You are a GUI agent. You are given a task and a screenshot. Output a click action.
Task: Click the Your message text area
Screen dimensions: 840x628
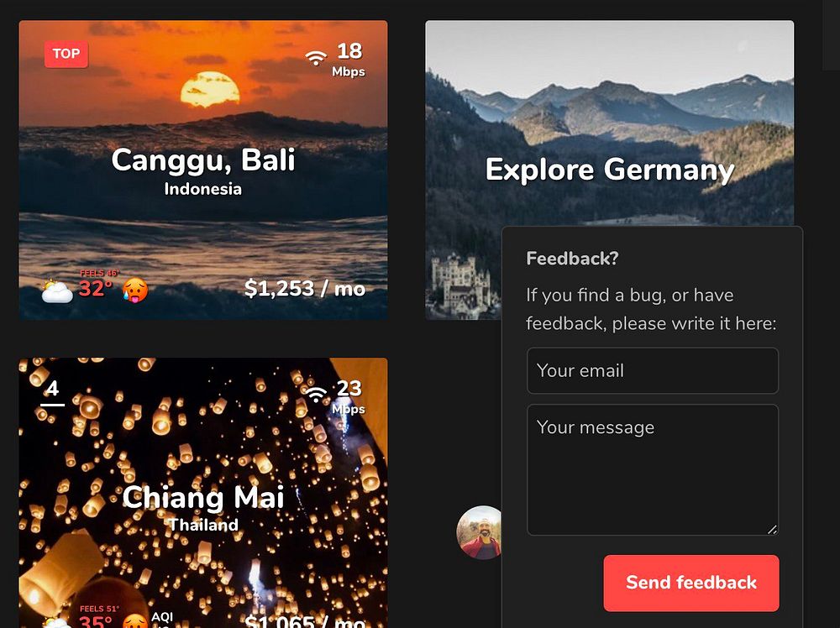click(x=653, y=469)
